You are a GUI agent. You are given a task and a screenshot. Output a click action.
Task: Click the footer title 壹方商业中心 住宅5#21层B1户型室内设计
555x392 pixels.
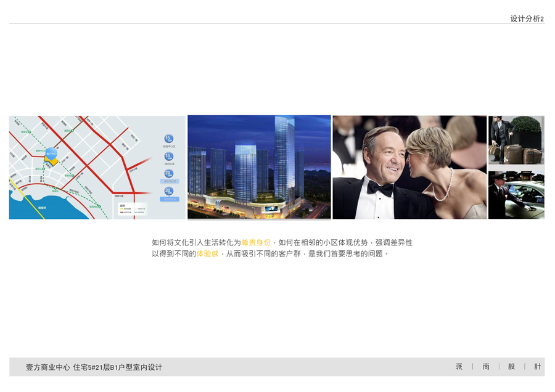click(x=94, y=367)
